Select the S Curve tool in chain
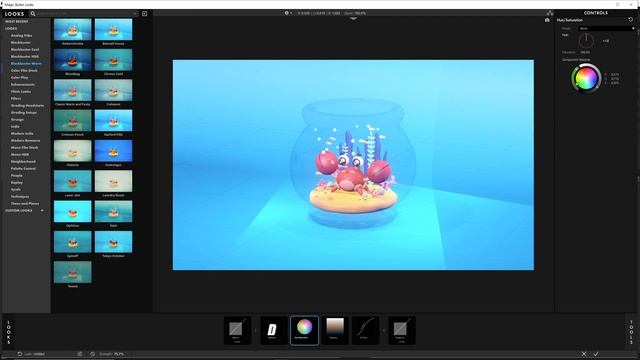 (x=365, y=330)
